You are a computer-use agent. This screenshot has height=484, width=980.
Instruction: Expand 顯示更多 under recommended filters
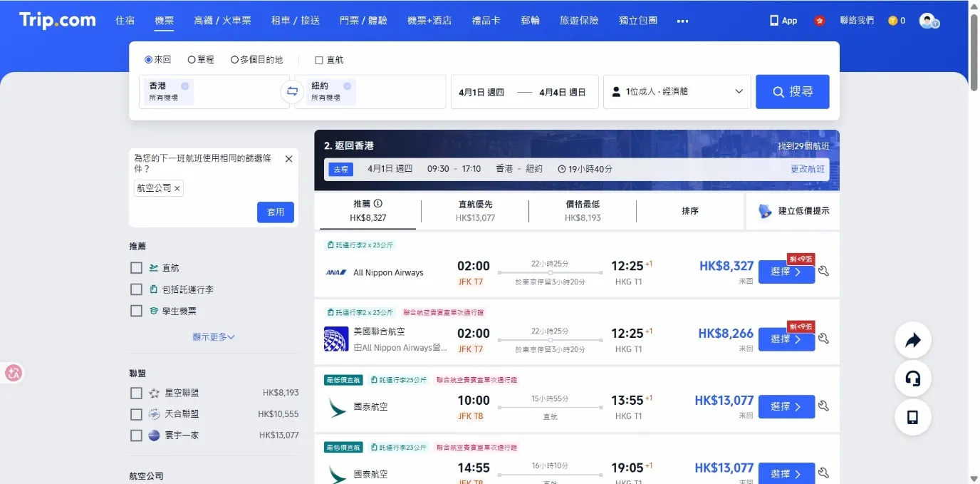pos(214,336)
